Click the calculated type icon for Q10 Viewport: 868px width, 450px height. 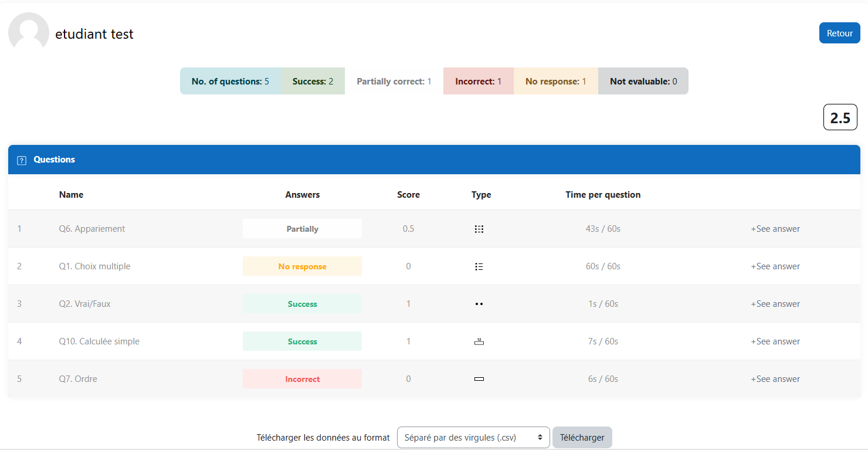(479, 341)
